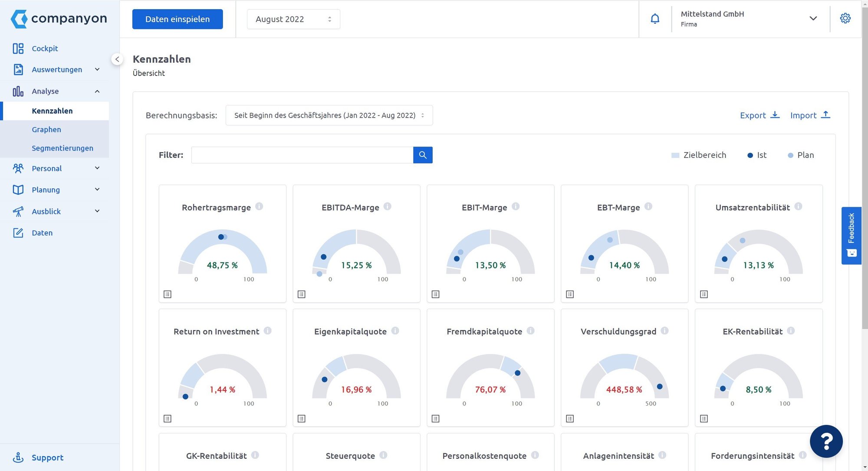Open settings gear icon
868x471 pixels.
[845, 18]
